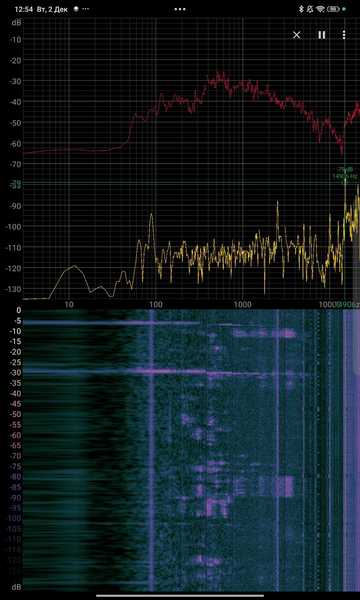Tap the -75 label on waterfall scale

click(16, 466)
